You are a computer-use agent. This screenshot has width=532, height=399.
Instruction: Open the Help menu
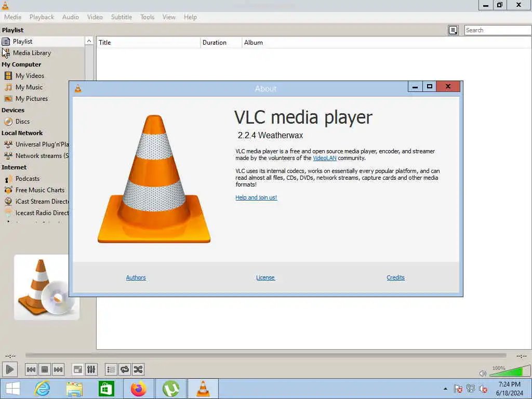(190, 17)
